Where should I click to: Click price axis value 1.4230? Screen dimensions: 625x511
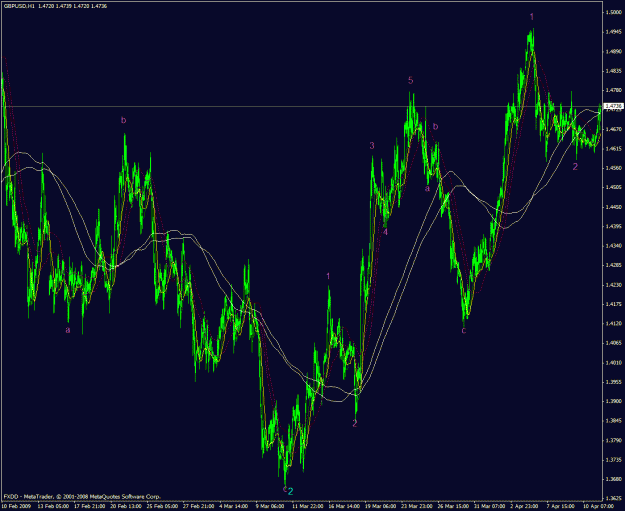[x=613, y=285]
